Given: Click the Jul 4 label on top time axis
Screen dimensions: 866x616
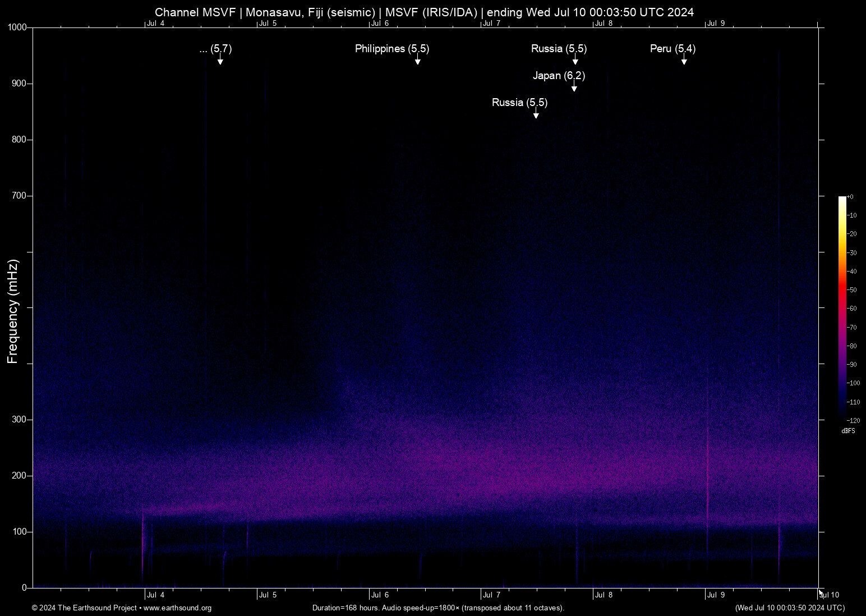Looking at the screenshot, I should click(155, 24).
